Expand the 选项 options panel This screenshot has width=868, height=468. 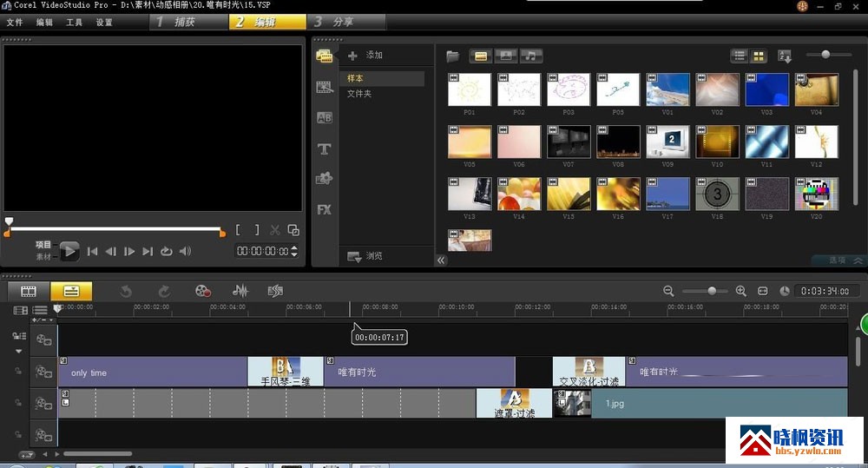(x=838, y=260)
